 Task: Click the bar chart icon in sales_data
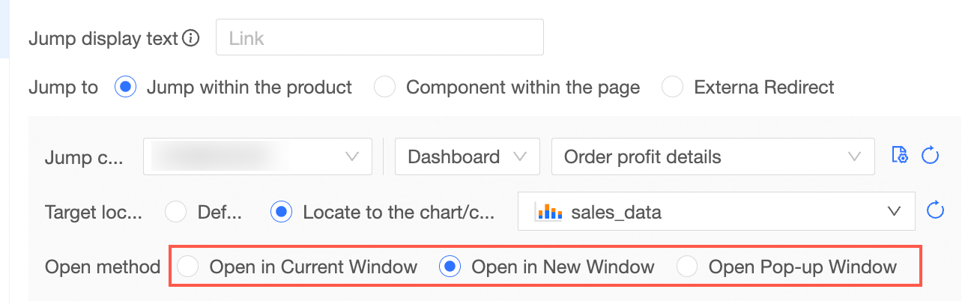point(548,212)
